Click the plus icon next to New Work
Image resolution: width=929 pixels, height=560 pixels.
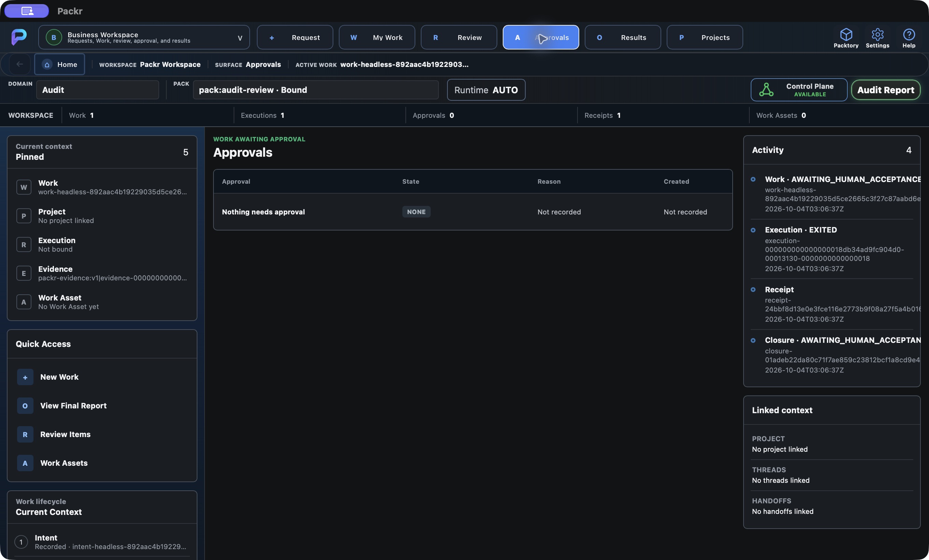(25, 377)
